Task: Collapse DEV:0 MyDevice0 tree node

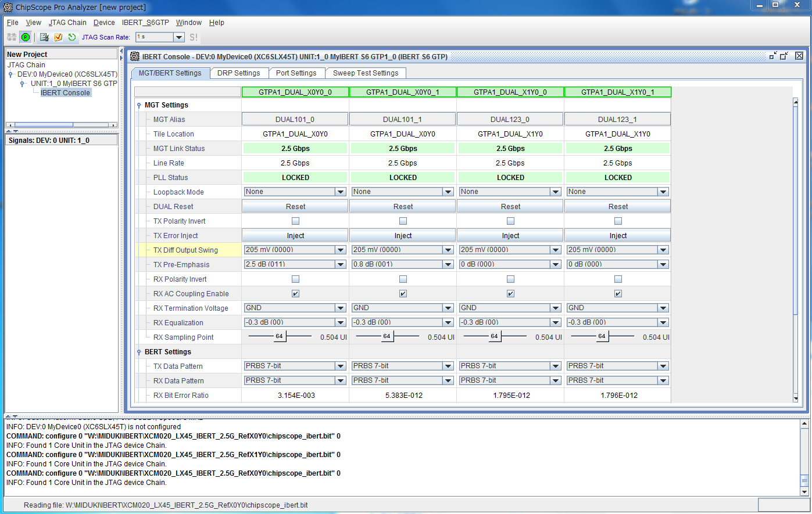Action: click(10, 74)
